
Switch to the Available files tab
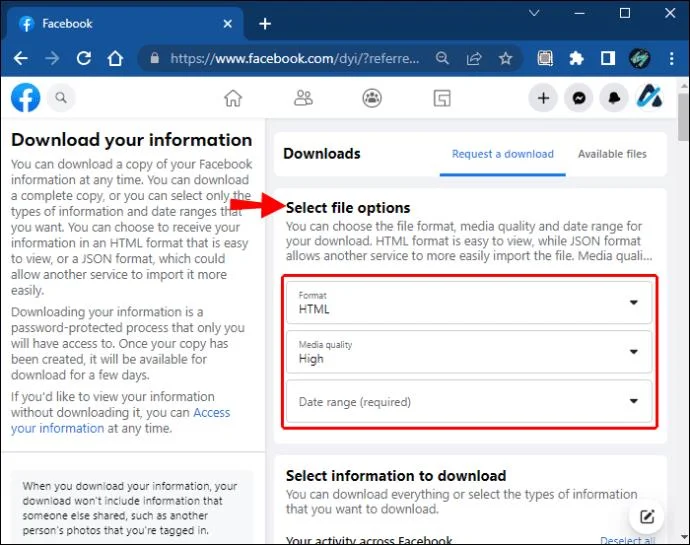[612, 154]
